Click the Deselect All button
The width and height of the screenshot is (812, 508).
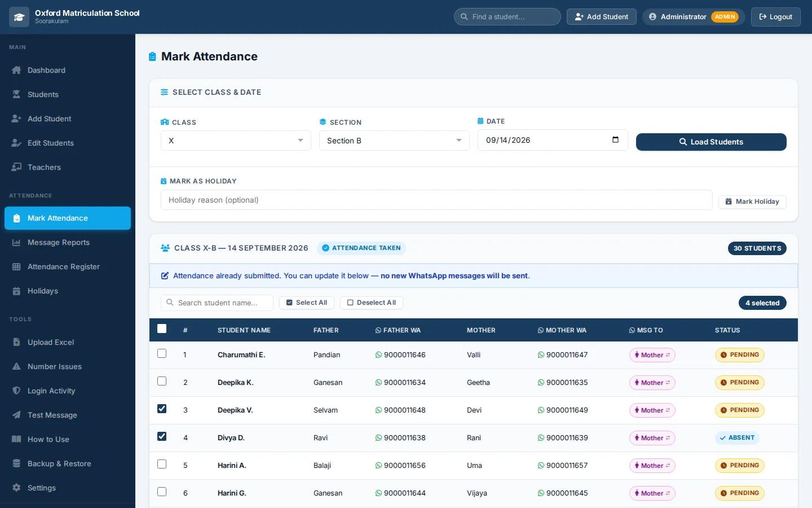tap(371, 303)
